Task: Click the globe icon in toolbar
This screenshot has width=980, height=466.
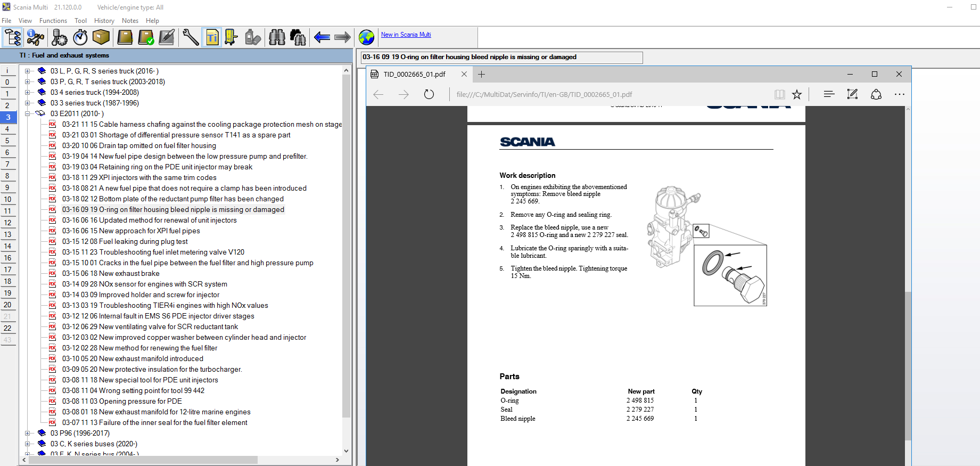Action: [366, 37]
